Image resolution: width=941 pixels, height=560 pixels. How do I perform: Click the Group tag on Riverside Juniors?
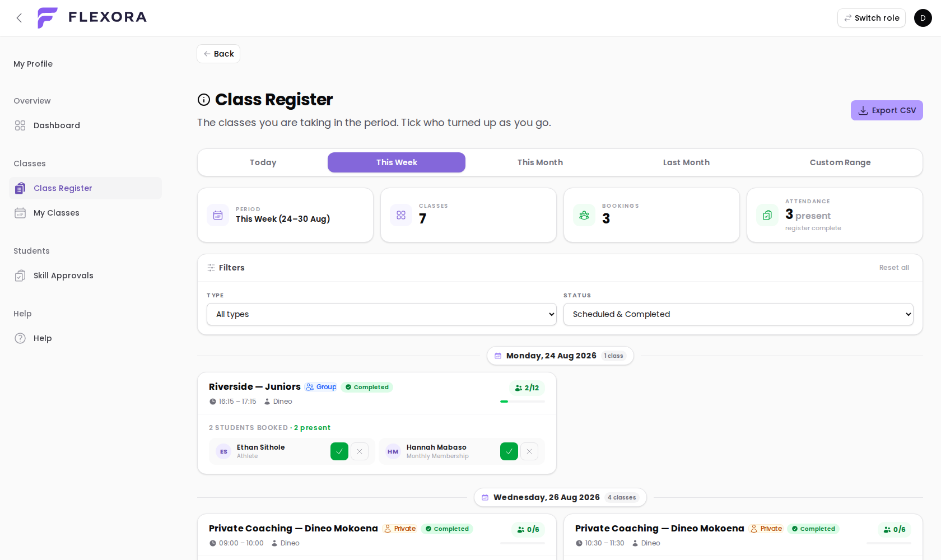(321, 387)
